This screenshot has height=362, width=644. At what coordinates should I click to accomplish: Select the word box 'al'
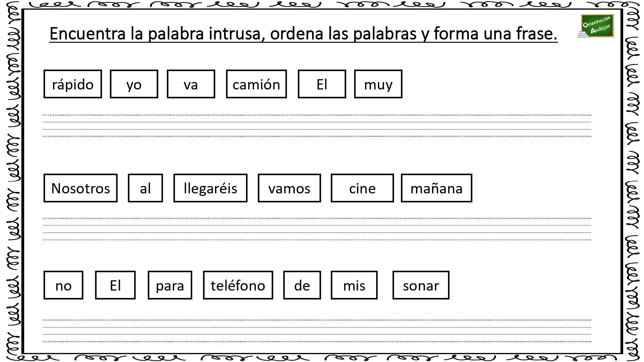point(145,188)
